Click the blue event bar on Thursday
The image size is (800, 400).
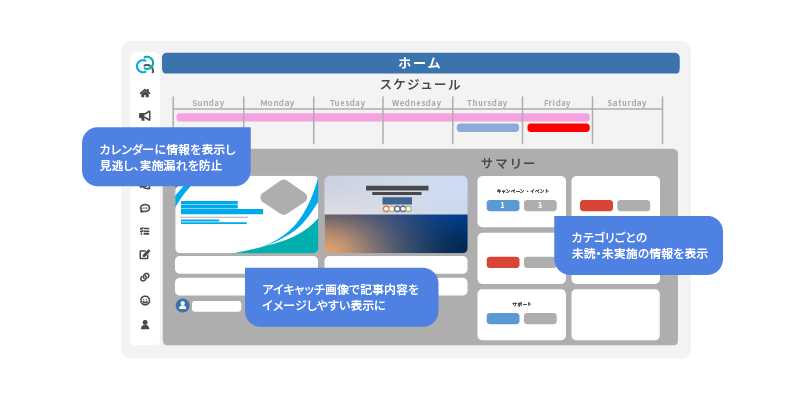coord(488,128)
